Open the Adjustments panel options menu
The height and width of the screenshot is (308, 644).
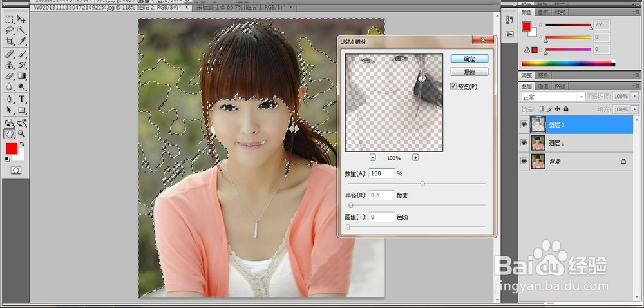click(x=636, y=75)
